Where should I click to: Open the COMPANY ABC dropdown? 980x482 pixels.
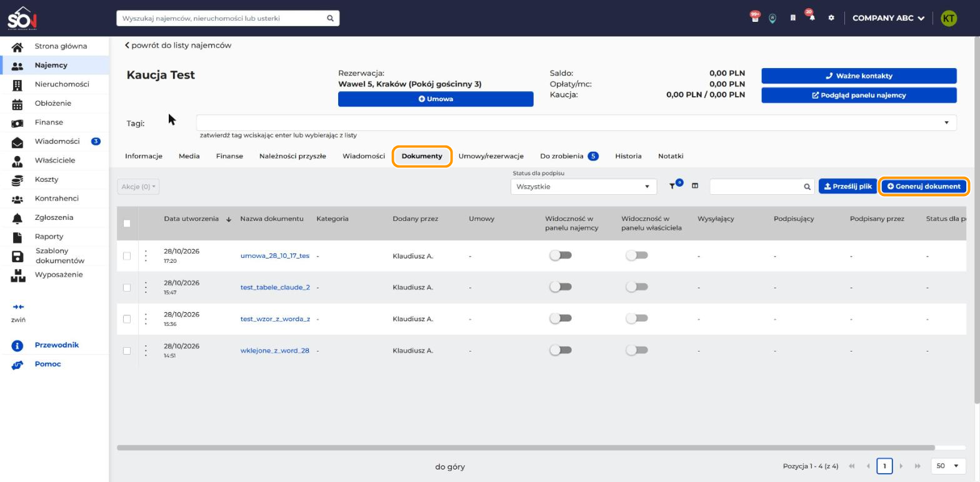[888, 18]
